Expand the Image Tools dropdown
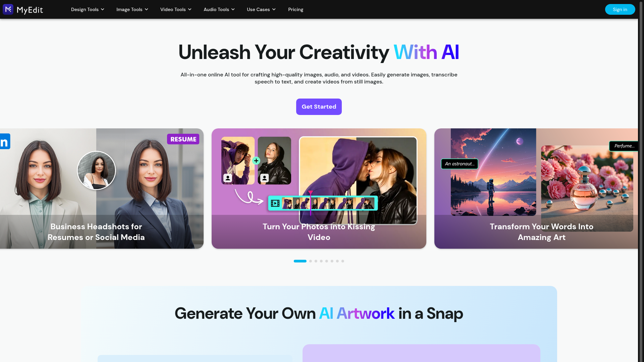This screenshot has height=362, width=644. pos(132,9)
